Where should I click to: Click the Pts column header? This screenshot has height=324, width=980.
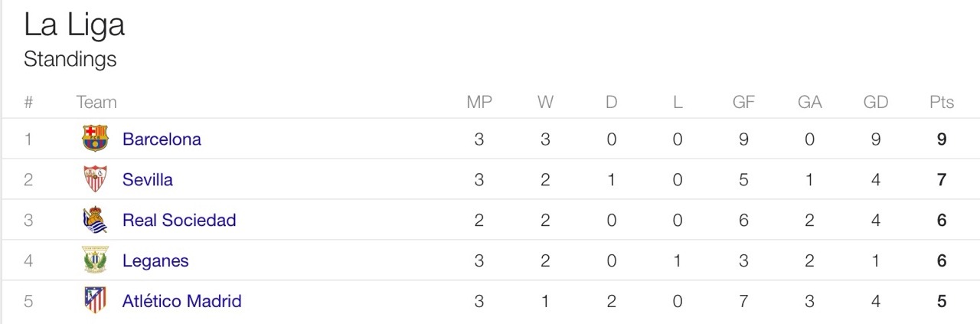point(942,102)
